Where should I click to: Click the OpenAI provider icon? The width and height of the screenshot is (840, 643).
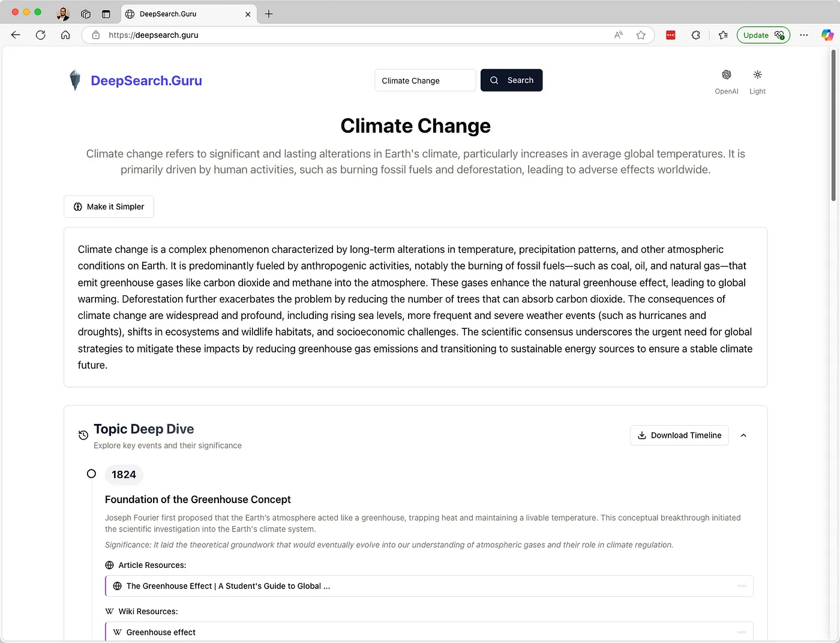726,75
